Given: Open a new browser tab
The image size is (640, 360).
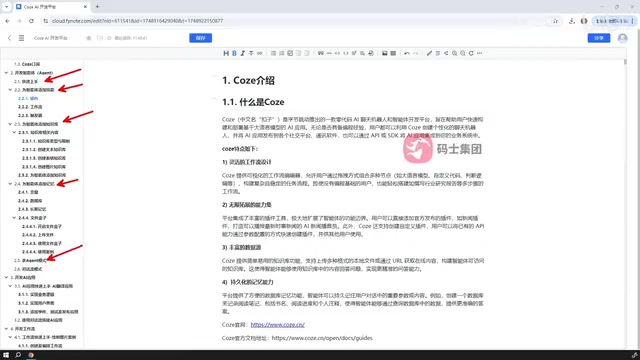Looking at the screenshot, I should coord(97,7).
